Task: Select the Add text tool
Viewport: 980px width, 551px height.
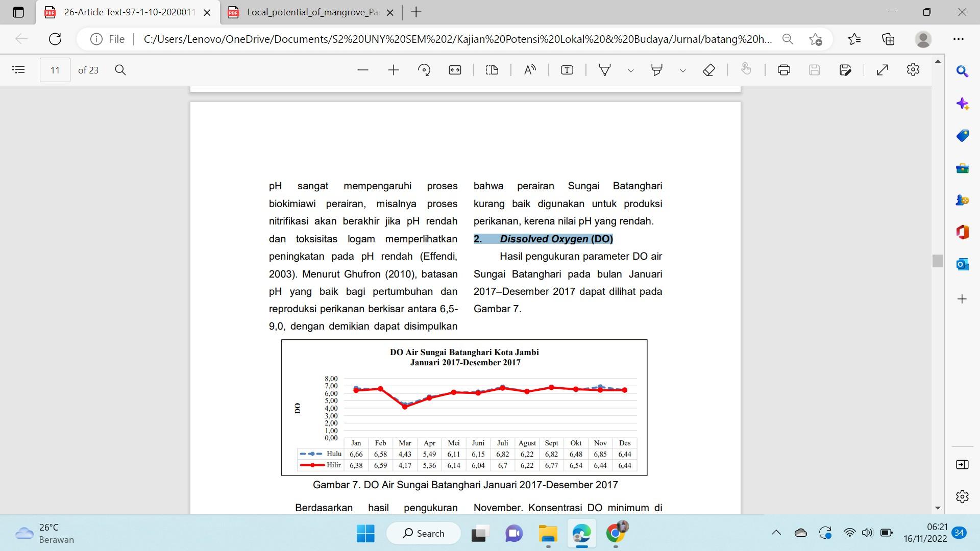Action: click(567, 70)
